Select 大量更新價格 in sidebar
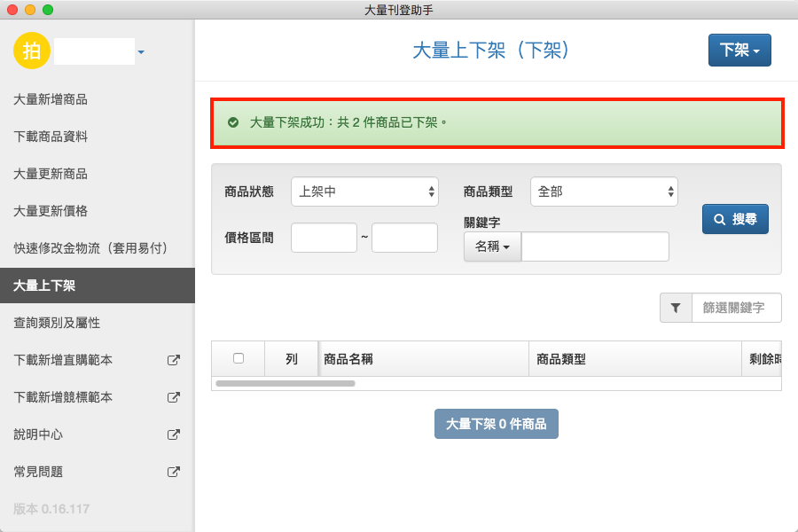Screen dimensions: 798x532 pos(51,211)
